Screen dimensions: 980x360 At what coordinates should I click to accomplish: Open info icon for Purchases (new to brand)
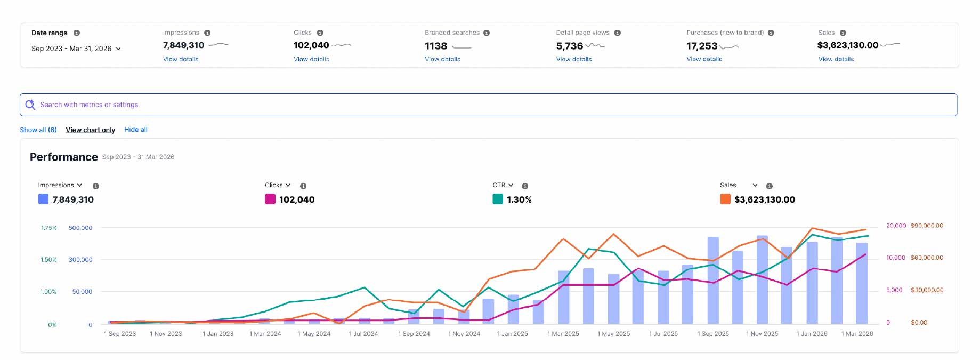[771, 33]
